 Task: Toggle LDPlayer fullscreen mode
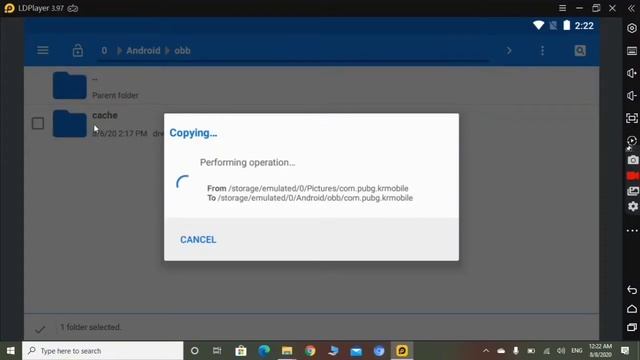coord(632,118)
